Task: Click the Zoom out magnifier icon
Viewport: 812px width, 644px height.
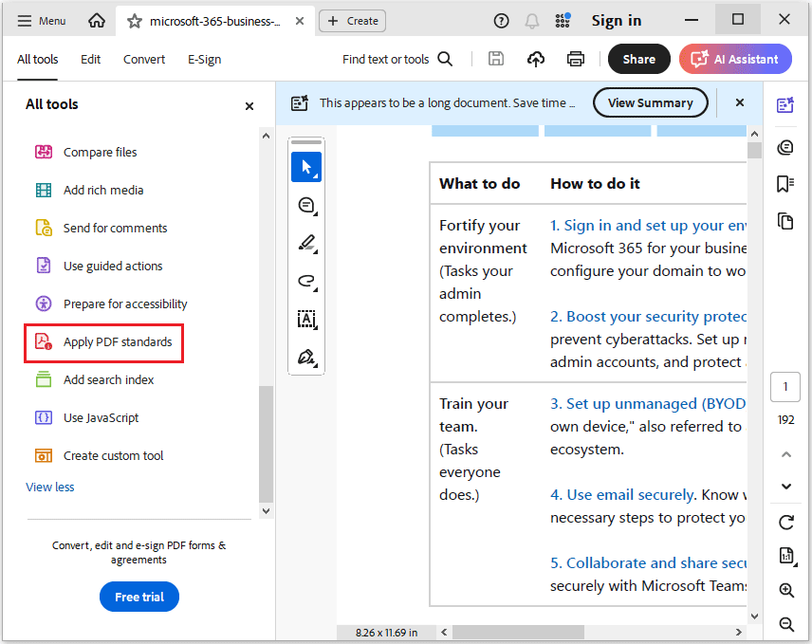Action: 786,624
